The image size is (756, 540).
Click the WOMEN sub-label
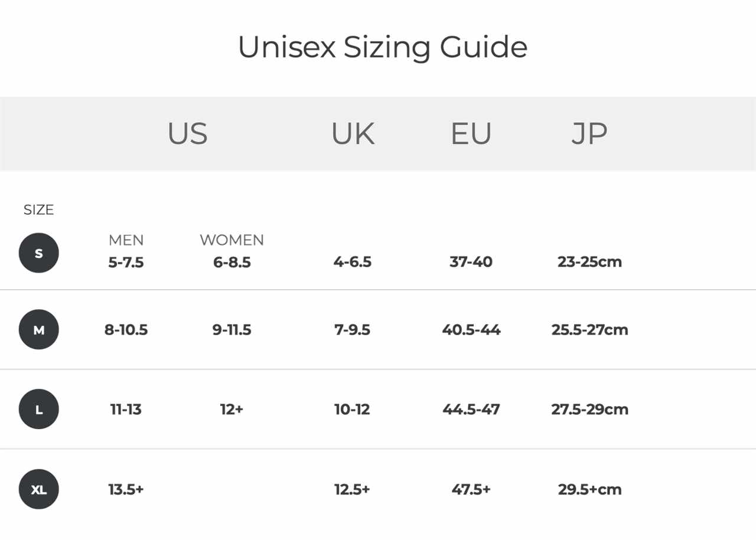click(232, 240)
